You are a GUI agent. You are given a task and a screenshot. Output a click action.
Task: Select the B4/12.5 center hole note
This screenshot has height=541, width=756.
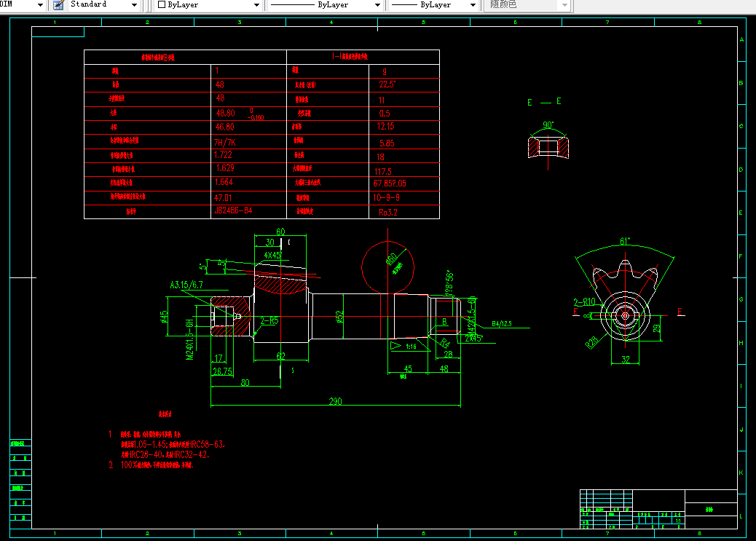pyautogui.click(x=502, y=323)
